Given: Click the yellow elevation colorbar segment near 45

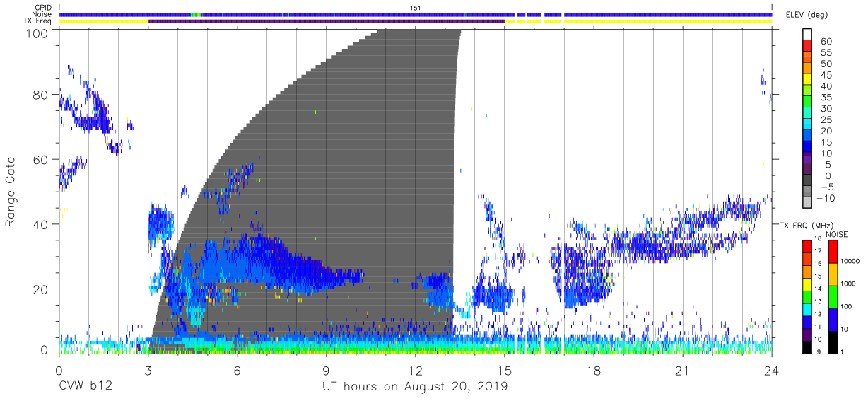Looking at the screenshot, I should tap(807, 80).
